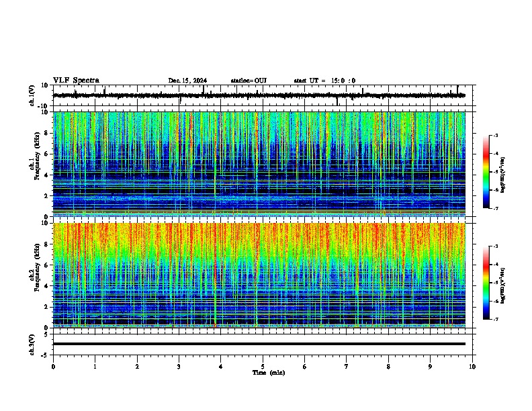Click the ch.2 spectrogram color scale bar
Viewport: 532px width, 411px height.
click(486, 283)
